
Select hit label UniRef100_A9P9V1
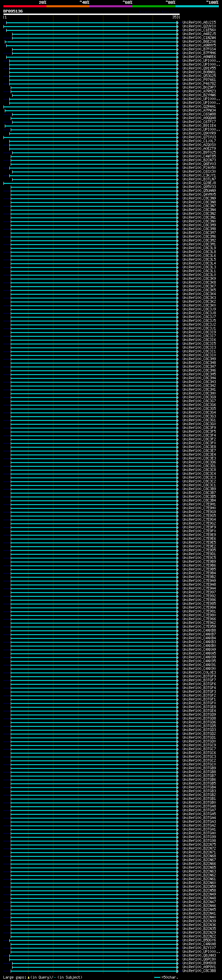(x=199, y=967)
